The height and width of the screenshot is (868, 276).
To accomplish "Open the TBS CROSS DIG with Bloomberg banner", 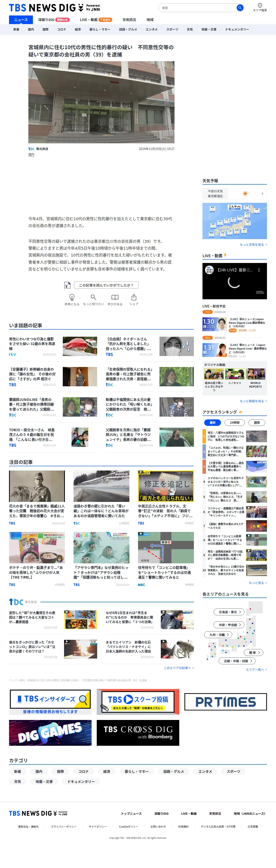I will (x=138, y=733).
